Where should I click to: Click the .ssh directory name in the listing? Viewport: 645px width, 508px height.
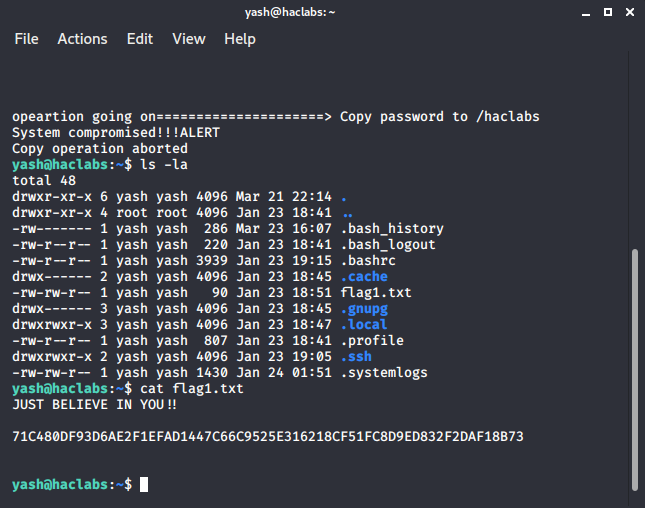[x=357, y=357]
